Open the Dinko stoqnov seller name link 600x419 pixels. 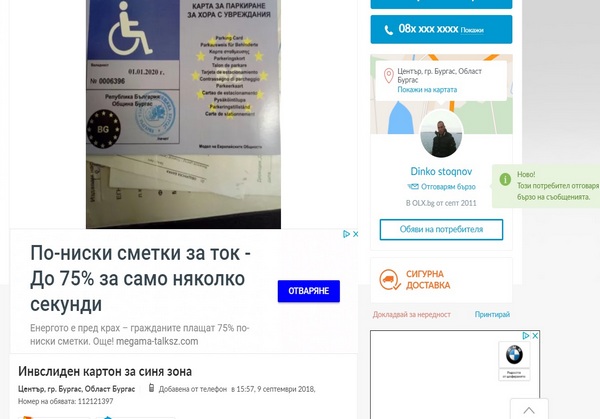pos(441,171)
